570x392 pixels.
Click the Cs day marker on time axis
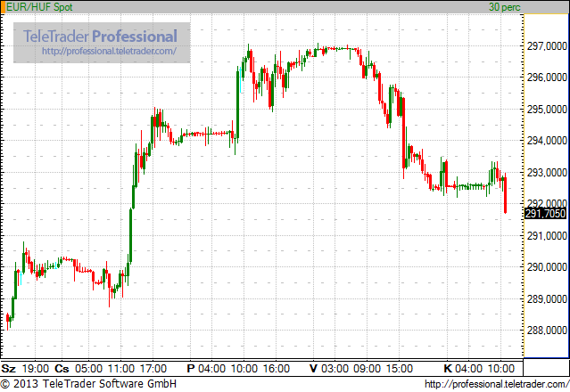coord(62,369)
